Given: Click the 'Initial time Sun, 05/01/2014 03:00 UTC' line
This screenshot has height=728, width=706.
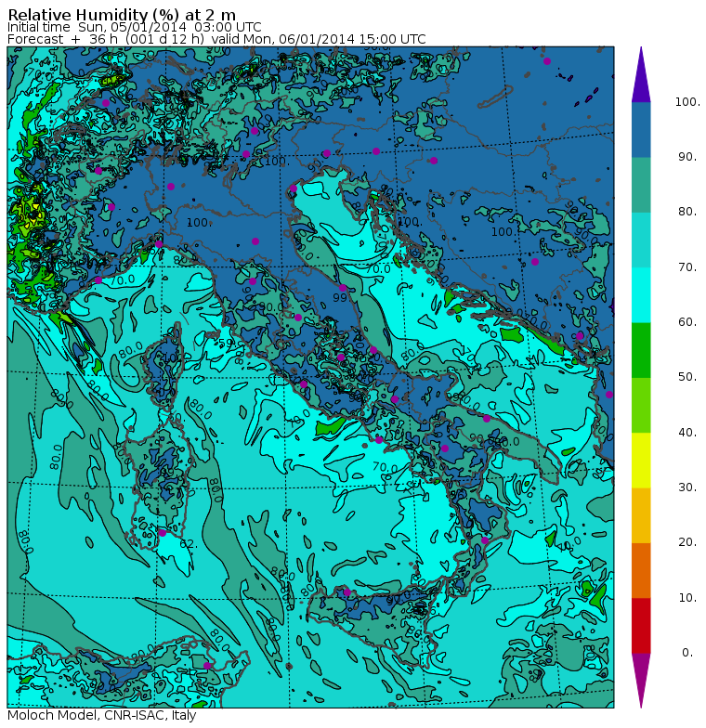Looking at the screenshot, I should pos(134,28).
